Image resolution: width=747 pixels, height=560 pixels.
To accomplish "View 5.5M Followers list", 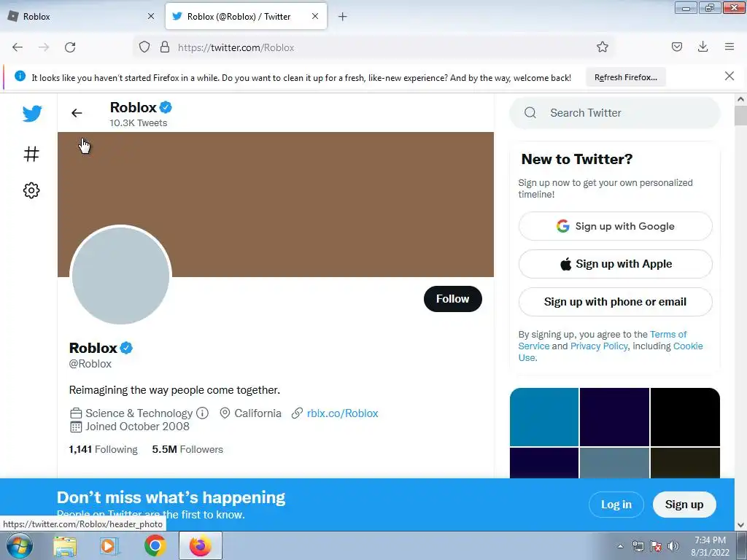I will tap(187, 449).
